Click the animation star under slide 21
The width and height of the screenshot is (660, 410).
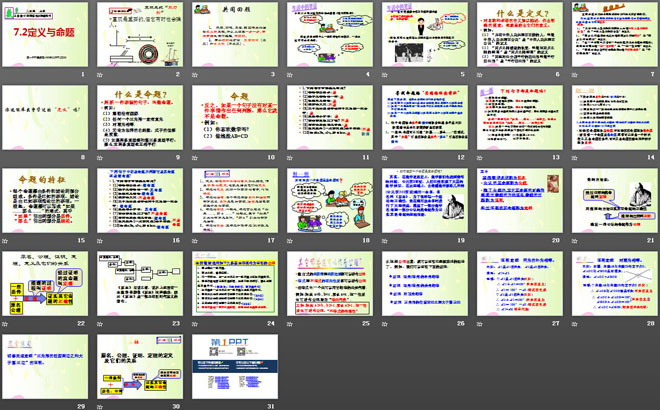coord(575,241)
